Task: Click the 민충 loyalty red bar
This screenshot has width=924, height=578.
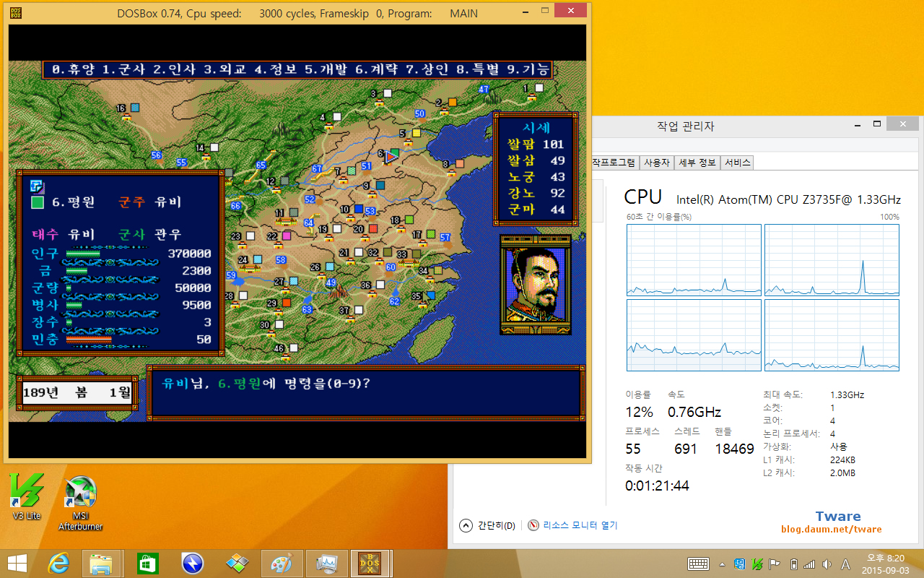Action: click(x=89, y=339)
